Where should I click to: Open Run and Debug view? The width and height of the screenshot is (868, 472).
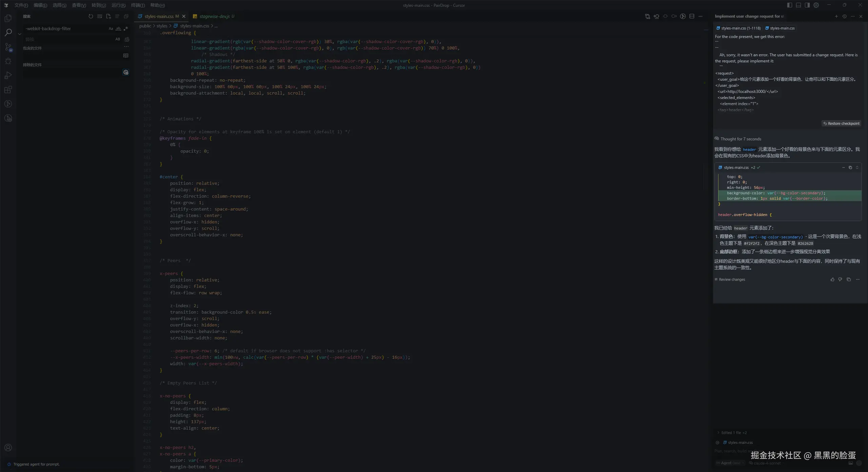[8, 75]
